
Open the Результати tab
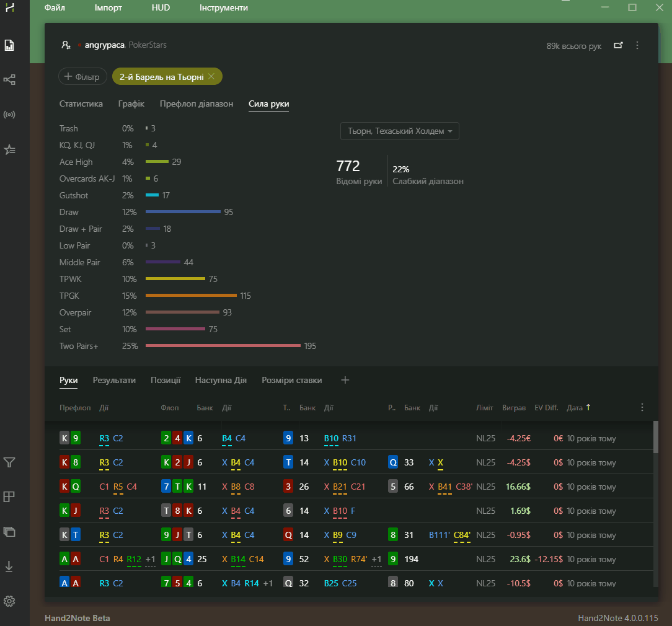point(115,380)
